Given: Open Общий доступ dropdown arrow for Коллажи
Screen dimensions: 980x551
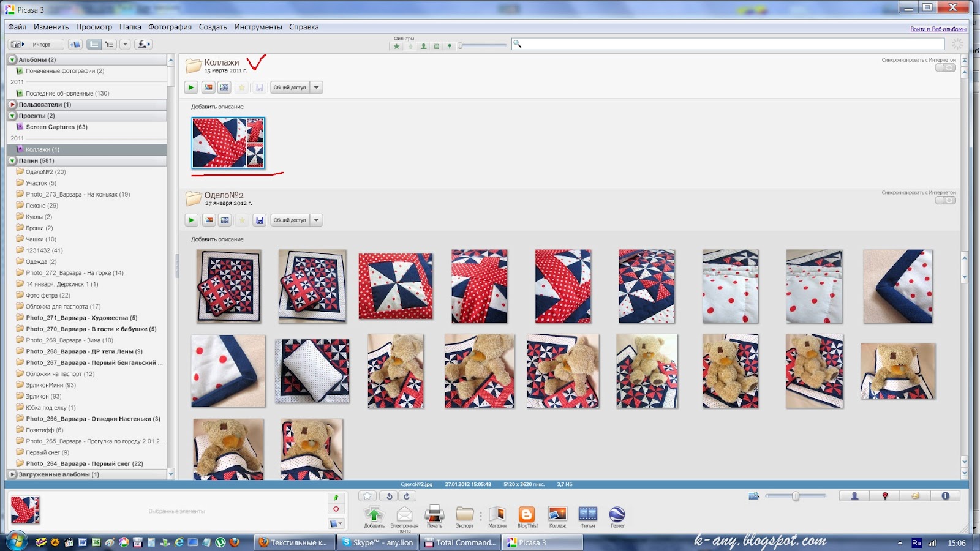Looking at the screenshot, I should coord(317,88).
